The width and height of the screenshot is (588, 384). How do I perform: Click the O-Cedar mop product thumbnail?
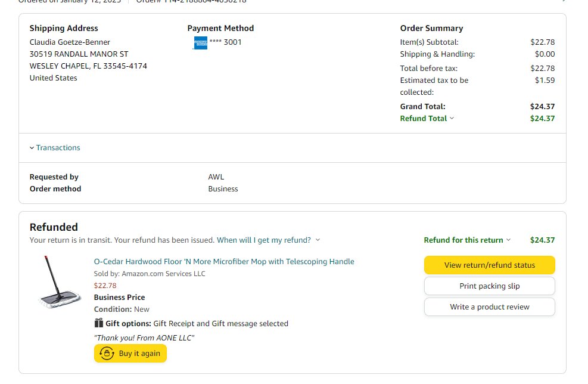(60, 282)
